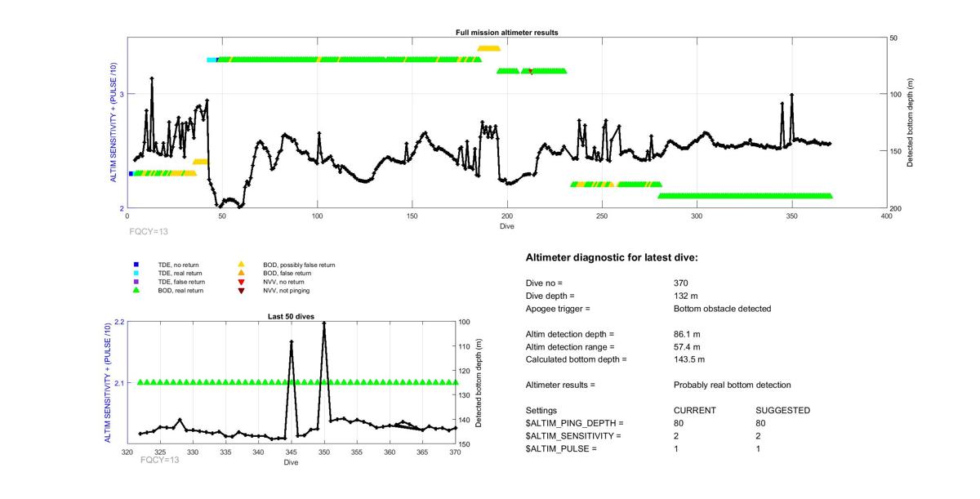The height and width of the screenshot is (499, 980).
Task: Click the Full mission altimeter results title
Action: click(x=506, y=33)
